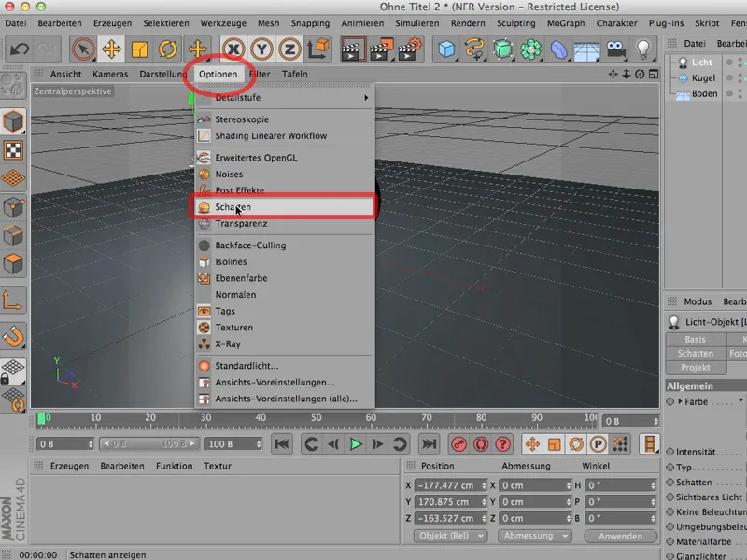The width and height of the screenshot is (747, 560).
Task: Click the Sichtbares Licht keyframe circle
Action: point(669,497)
